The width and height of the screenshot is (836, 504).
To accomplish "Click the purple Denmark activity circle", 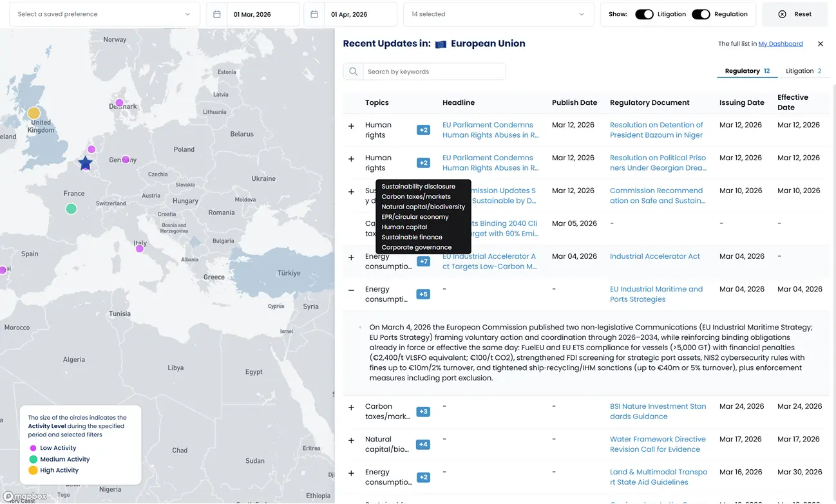I will pyautogui.click(x=119, y=103).
